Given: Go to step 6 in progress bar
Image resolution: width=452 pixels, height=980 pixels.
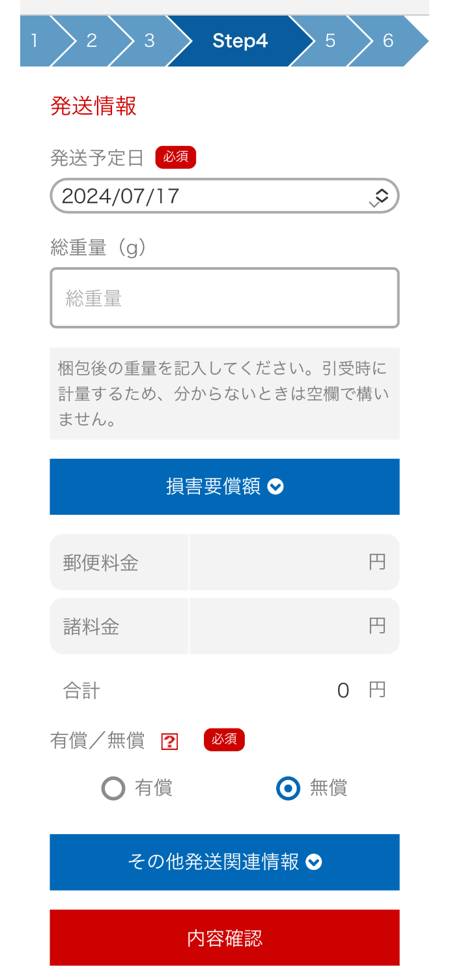Looking at the screenshot, I should tap(388, 41).
